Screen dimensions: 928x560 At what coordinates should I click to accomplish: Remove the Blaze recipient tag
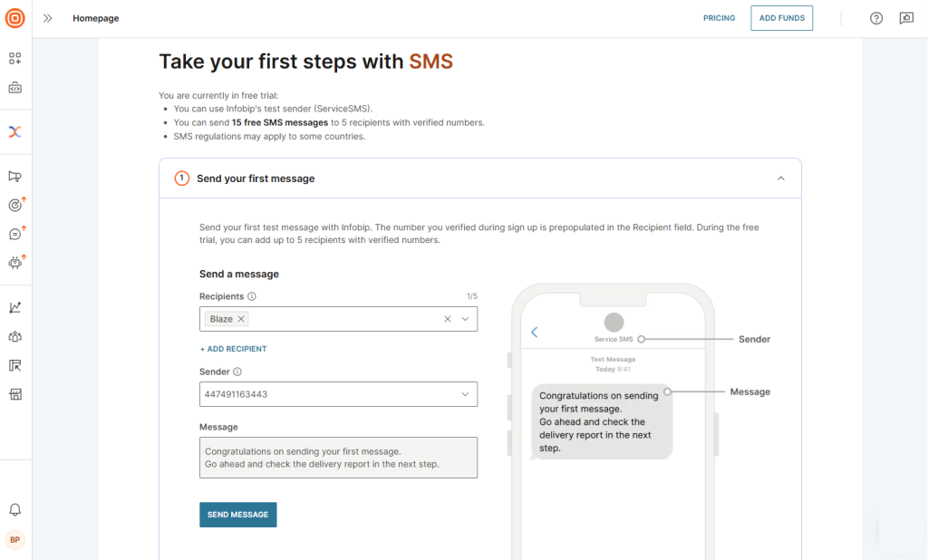[241, 319]
